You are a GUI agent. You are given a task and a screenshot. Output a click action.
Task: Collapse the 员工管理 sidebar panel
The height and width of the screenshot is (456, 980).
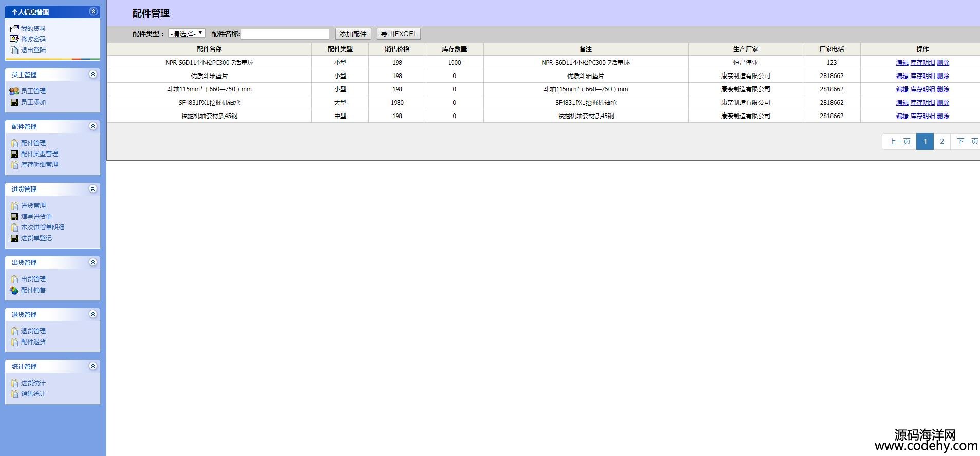pyautogui.click(x=93, y=74)
